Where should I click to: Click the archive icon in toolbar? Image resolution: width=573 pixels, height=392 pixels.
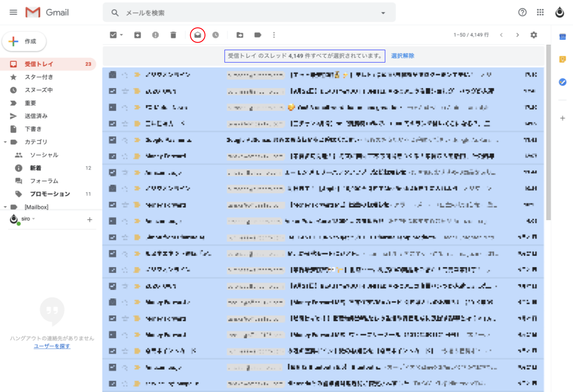pyautogui.click(x=137, y=35)
